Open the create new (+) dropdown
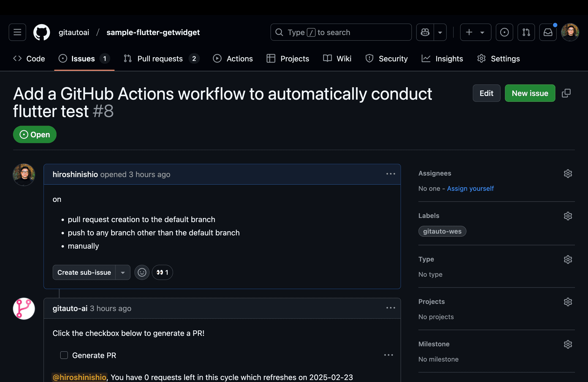 [475, 32]
